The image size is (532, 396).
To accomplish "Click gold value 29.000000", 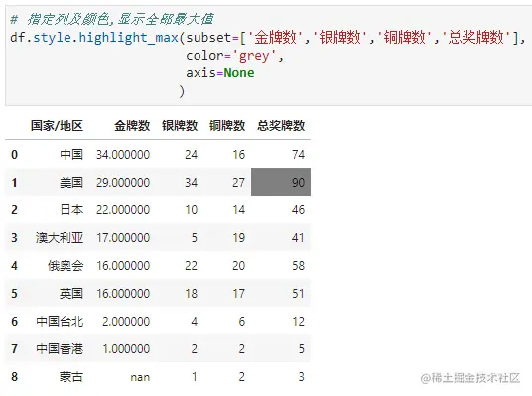I will click(x=123, y=183).
